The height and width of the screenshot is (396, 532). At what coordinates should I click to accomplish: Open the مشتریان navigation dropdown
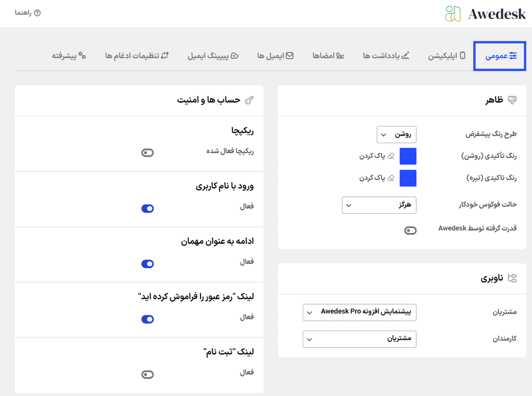pos(359,312)
